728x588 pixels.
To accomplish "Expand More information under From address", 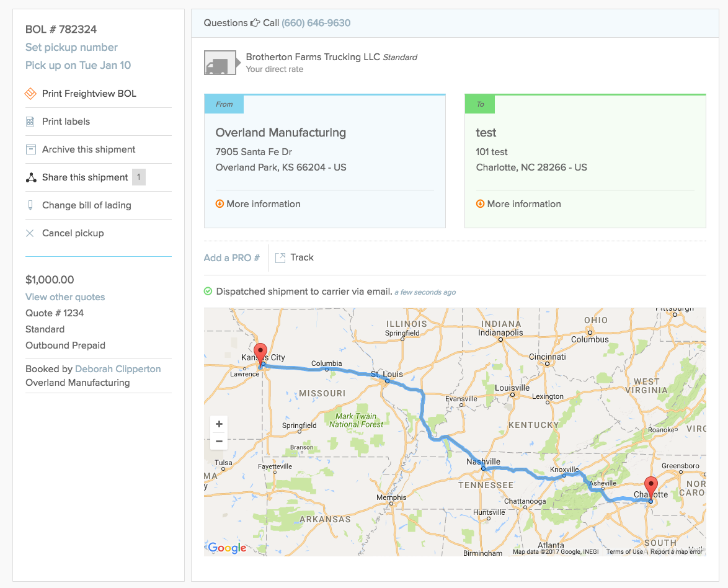I will tap(258, 204).
